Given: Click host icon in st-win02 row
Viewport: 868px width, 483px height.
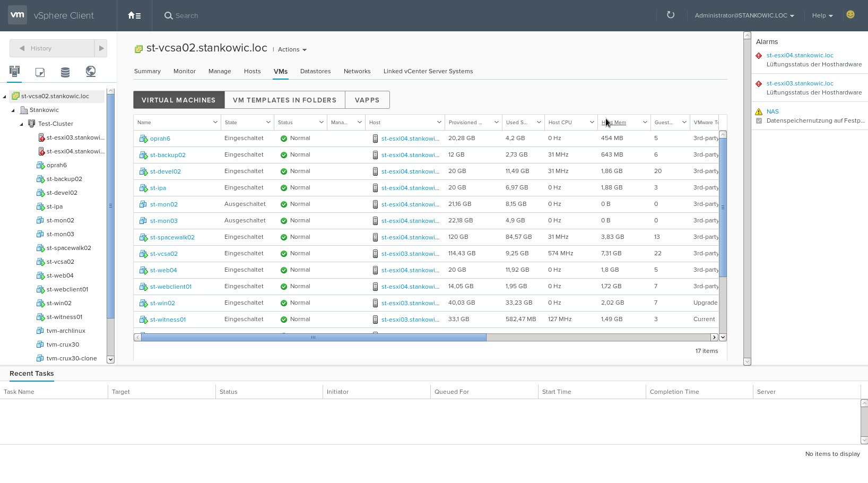Looking at the screenshot, I should (375, 303).
